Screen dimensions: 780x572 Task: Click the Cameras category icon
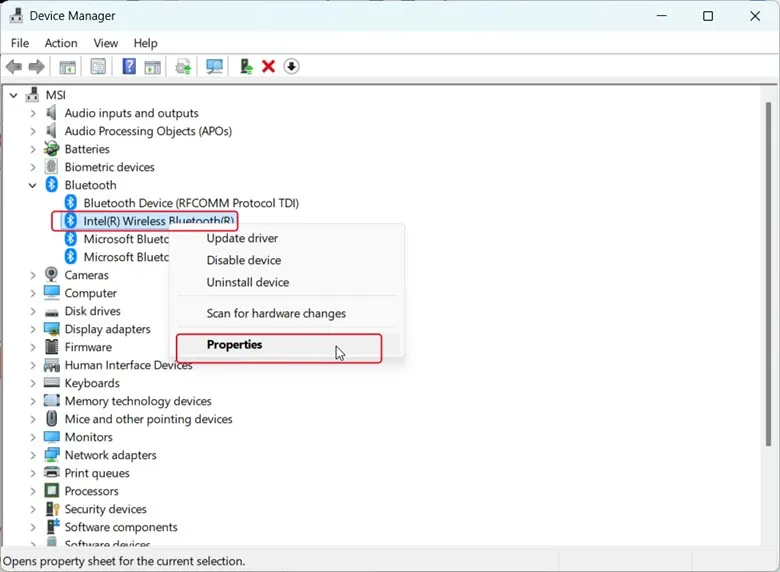point(51,275)
